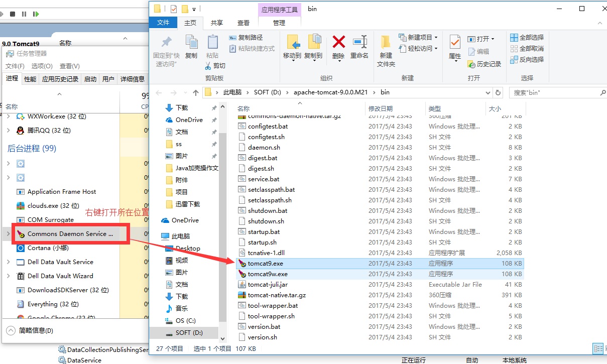This screenshot has height=364, width=607.
Task: Select startup.bat file
Action: click(x=264, y=232)
